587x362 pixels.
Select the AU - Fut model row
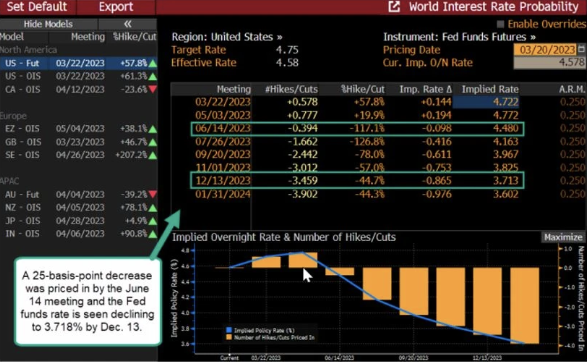[78, 195]
